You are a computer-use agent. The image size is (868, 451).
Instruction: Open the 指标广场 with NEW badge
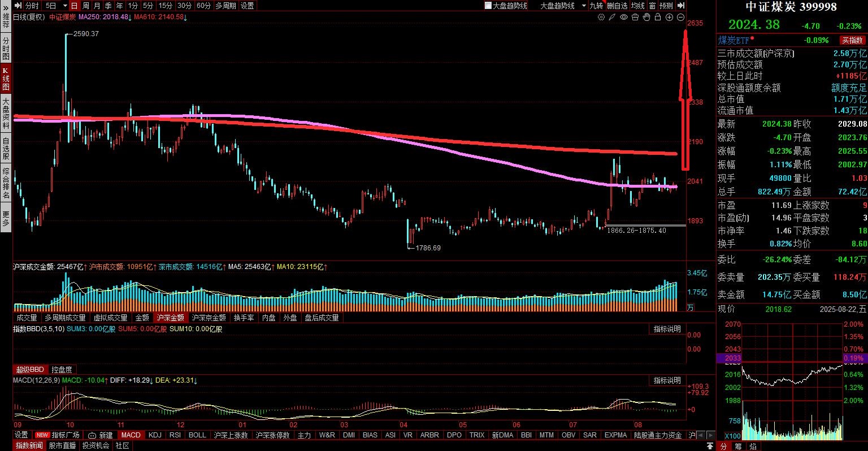(58, 435)
